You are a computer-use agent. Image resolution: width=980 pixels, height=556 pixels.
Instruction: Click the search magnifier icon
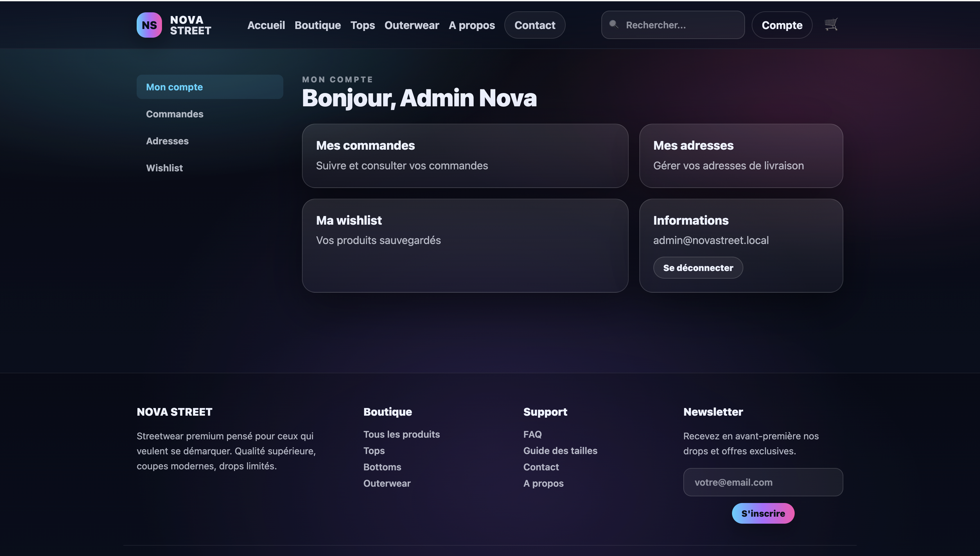pyautogui.click(x=613, y=24)
